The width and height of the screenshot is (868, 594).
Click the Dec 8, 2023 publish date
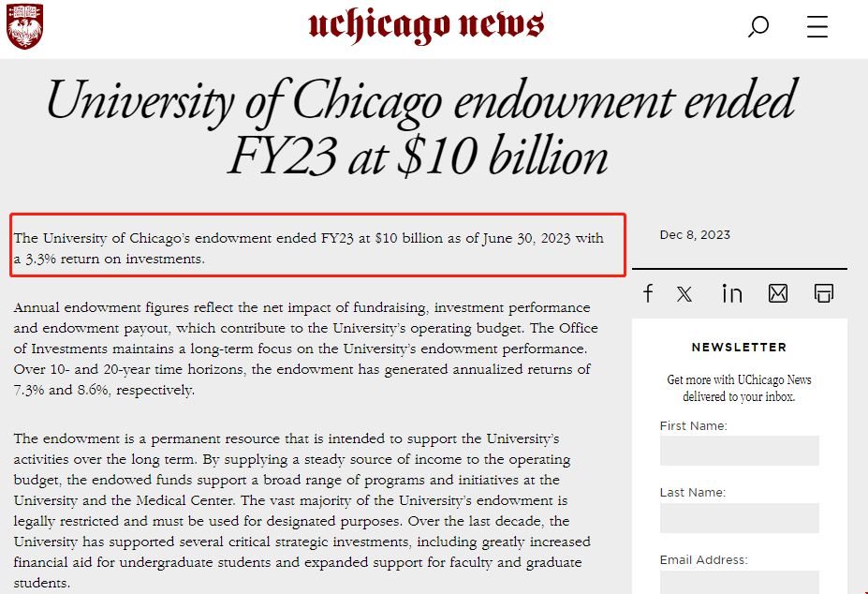(695, 235)
